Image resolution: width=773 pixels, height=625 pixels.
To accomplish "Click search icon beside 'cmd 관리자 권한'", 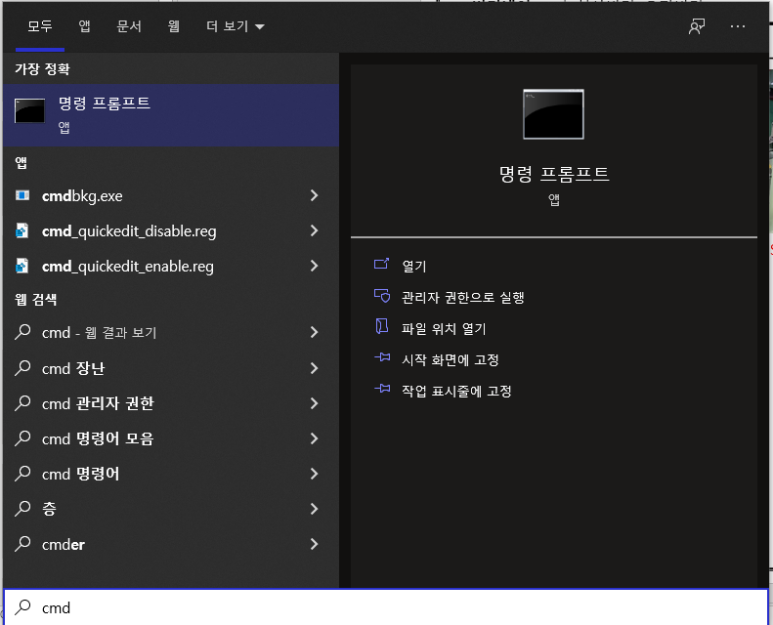I will [23, 403].
